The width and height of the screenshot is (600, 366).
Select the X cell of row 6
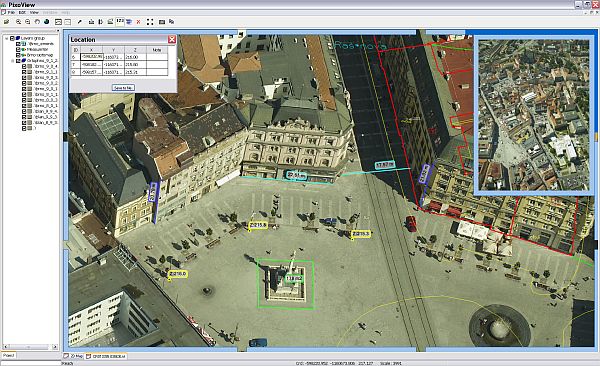91,57
